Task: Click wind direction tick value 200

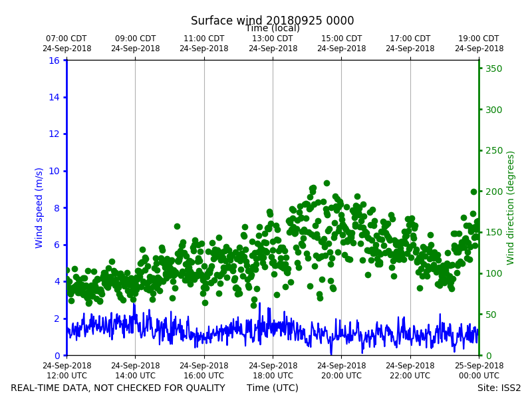Action: coord(493,192)
